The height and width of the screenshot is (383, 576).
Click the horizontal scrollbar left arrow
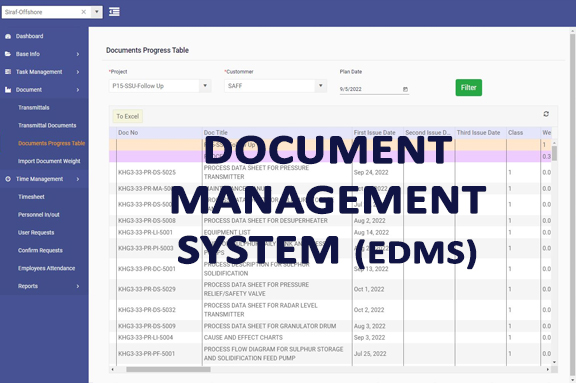112,369
